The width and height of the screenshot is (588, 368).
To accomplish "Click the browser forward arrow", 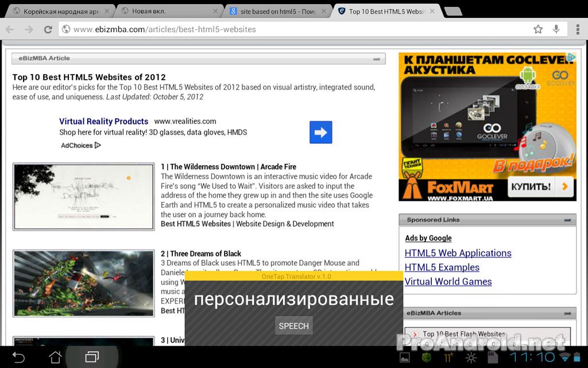I will point(29,29).
